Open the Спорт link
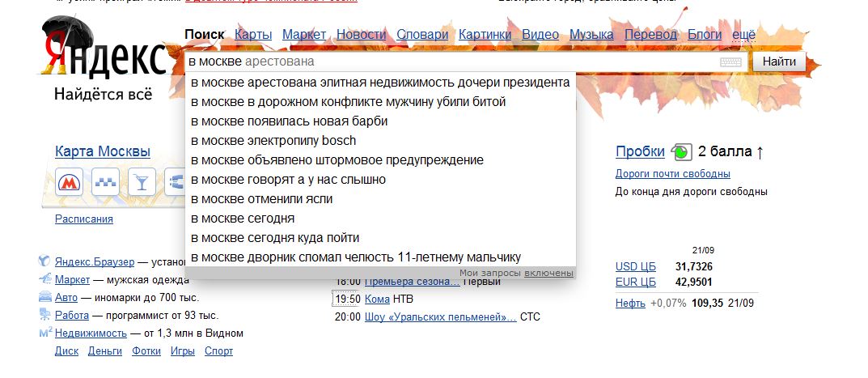Image resolution: width=868 pixels, height=378 pixels. 218,351
